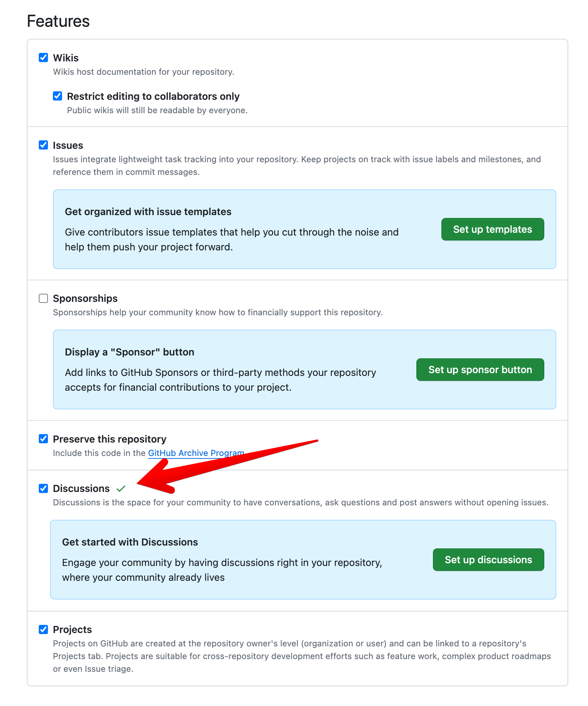The image size is (588, 706).
Task: Click the Get started with Discussions heading
Action: click(130, 542)
